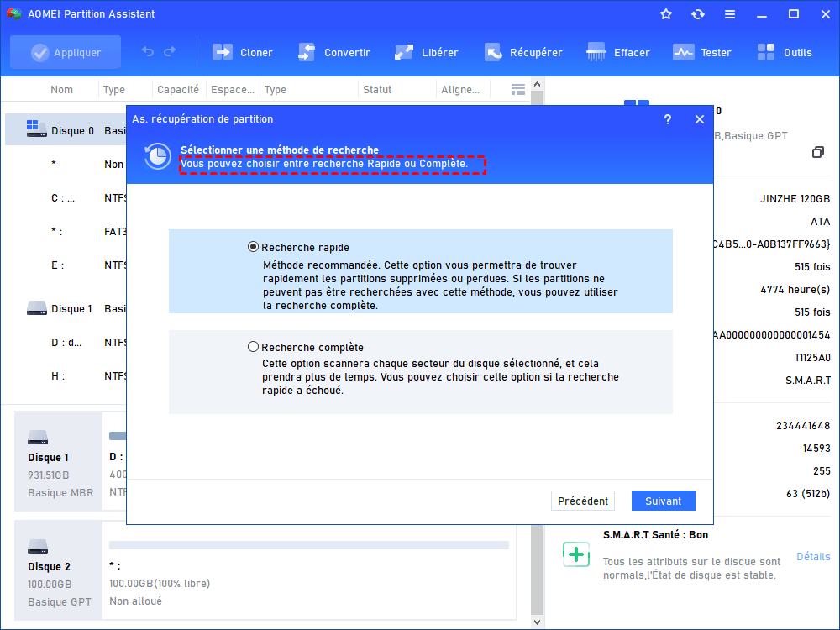The image size is (840, 630).
Task: Open the Récupérer menu
Action: tap(523, 52)
